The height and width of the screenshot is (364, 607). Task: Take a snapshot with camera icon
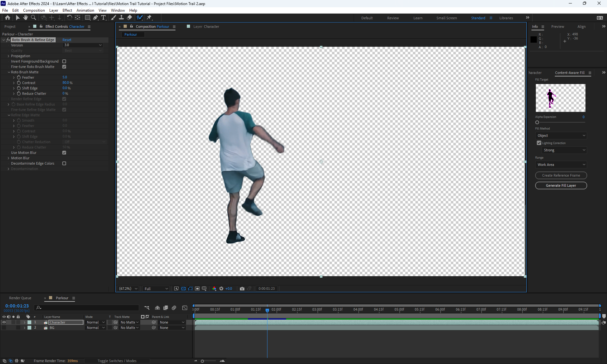[x=242, y=288]
